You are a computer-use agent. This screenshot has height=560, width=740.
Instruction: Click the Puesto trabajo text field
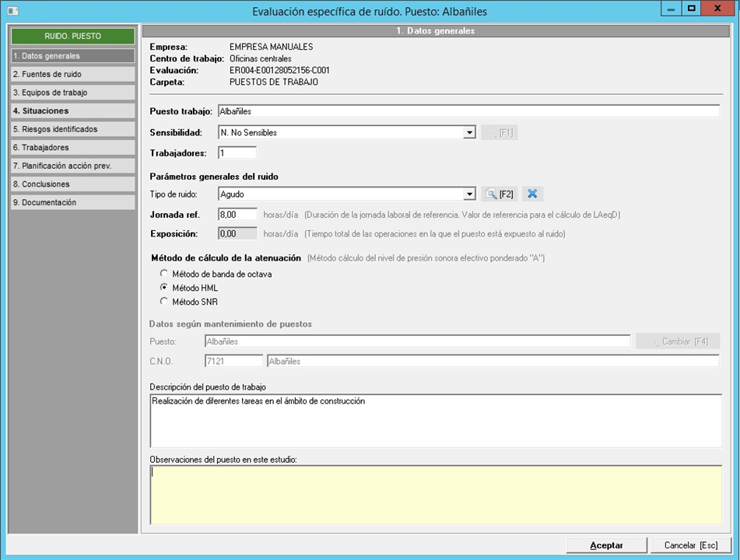point(467,111)
